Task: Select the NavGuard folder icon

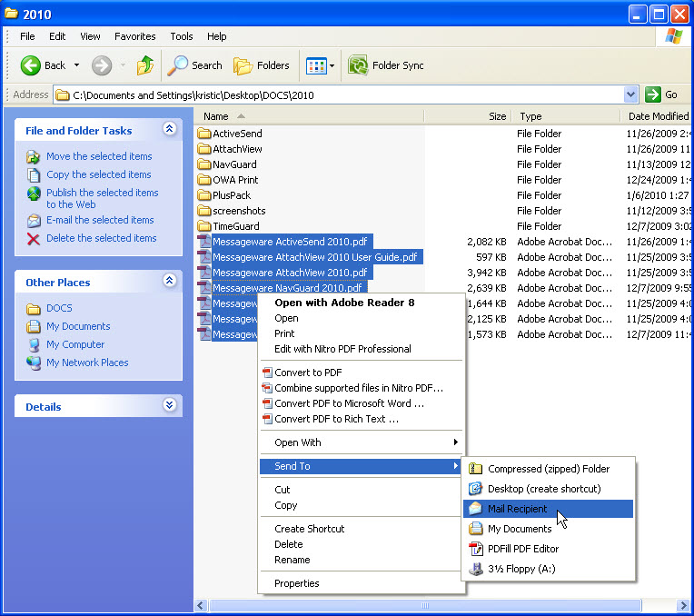Action: (204, 164)
